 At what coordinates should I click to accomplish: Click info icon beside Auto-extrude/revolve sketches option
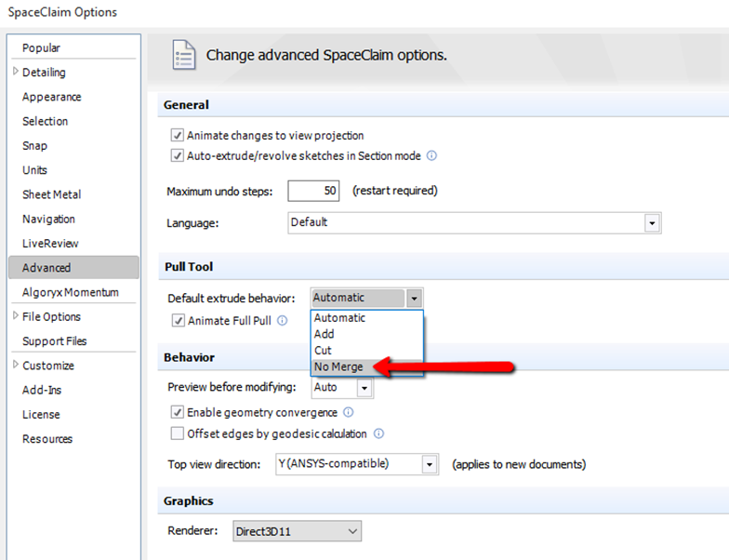(x=431, y=156)
